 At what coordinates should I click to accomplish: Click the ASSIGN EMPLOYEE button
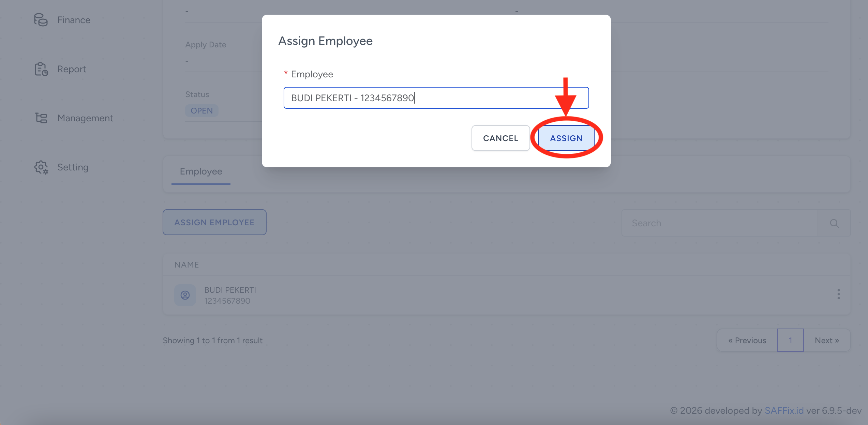click(x=214, y=223)
